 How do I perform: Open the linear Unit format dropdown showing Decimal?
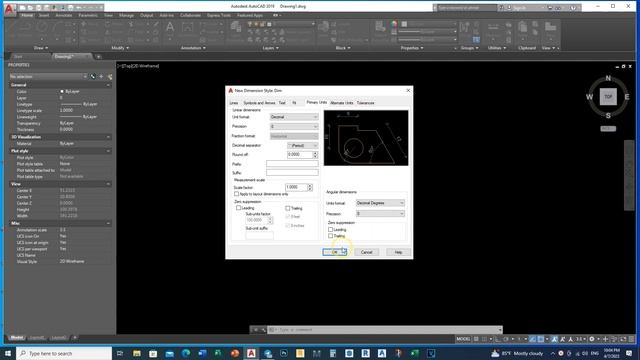(x=294, y=117)
